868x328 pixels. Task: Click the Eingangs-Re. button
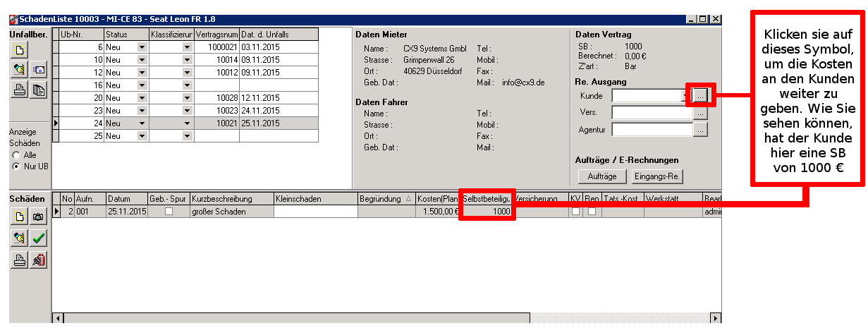coord(657,176)
